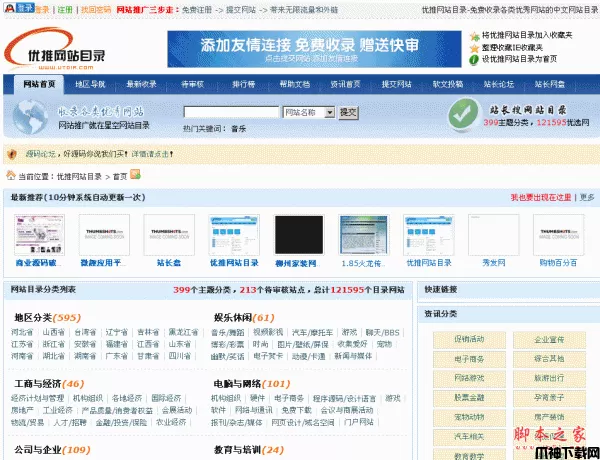
Task: Open the 购物百分百 site thumbnail
Action: pos(558,235)
